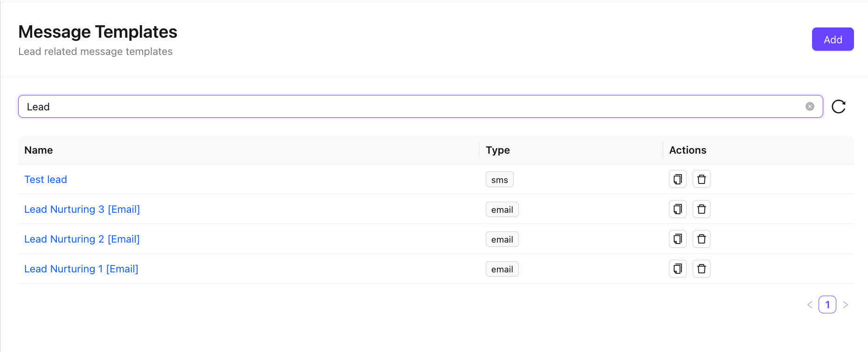Remove Lead Nurturing 1 [Email] template

coord(701,269)
